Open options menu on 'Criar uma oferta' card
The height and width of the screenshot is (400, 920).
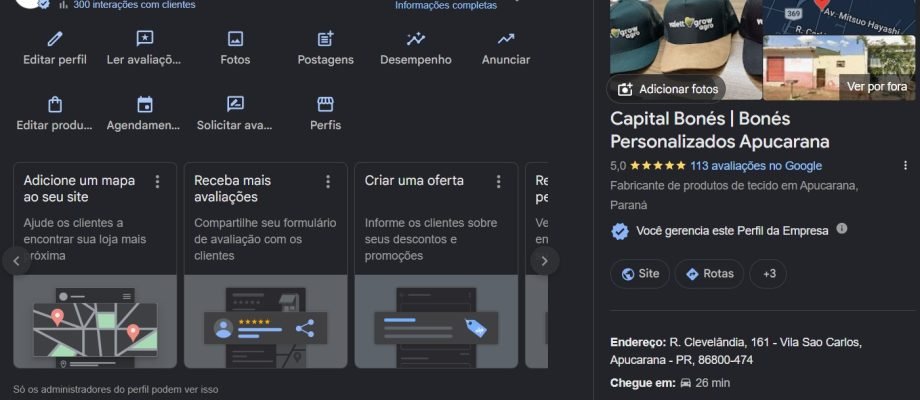[x=499, y=182]
